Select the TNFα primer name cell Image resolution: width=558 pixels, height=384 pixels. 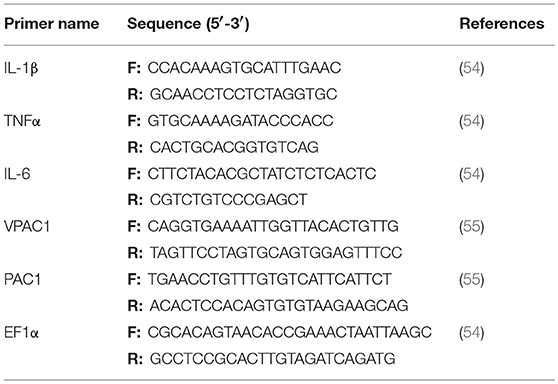pyautogui.click(x=22, y=121)
